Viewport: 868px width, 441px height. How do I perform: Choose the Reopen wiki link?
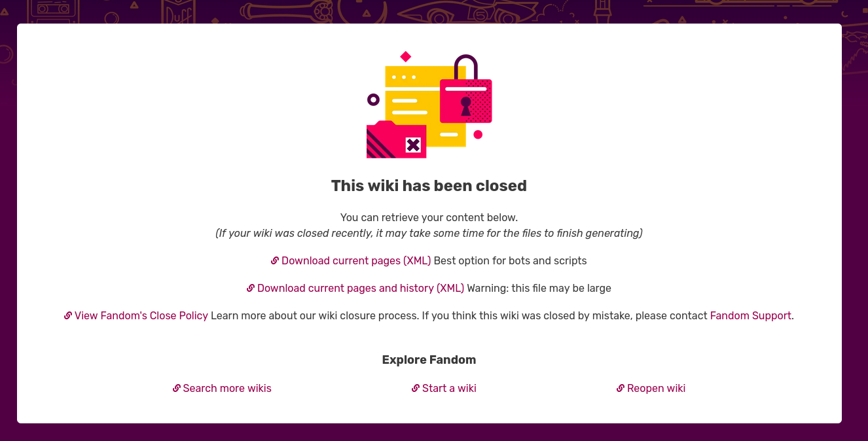click(x=656, y=388)
